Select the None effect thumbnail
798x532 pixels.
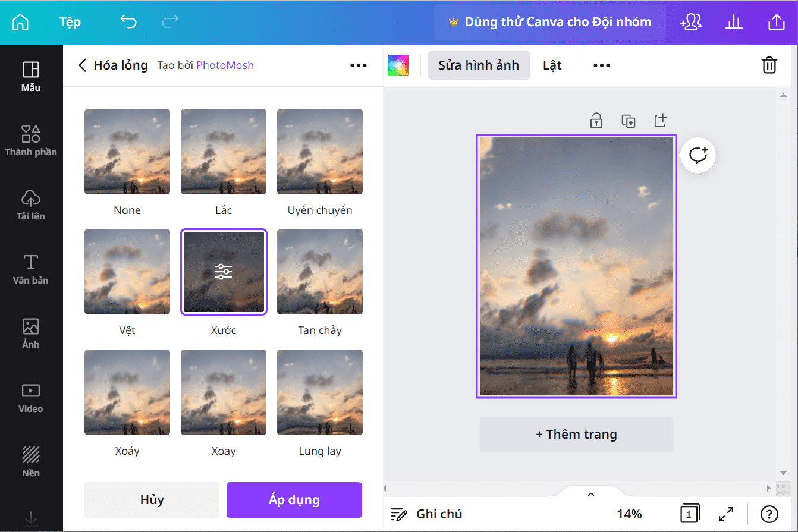click(127, 152)
